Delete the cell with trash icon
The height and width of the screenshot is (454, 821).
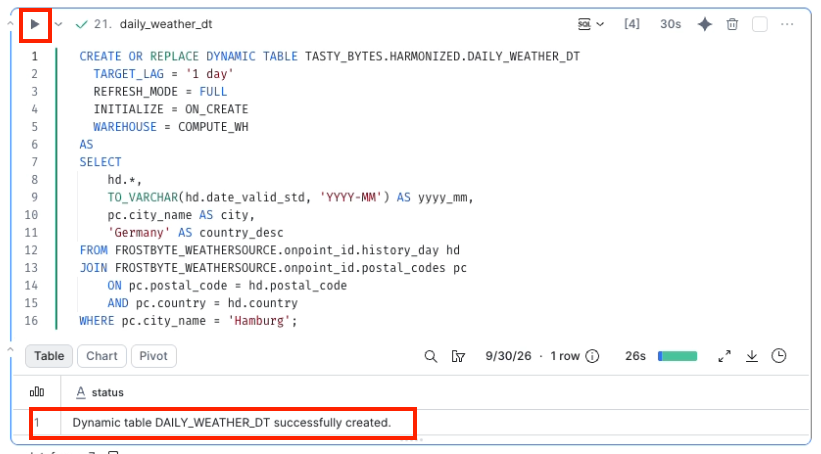pos(733,24)
